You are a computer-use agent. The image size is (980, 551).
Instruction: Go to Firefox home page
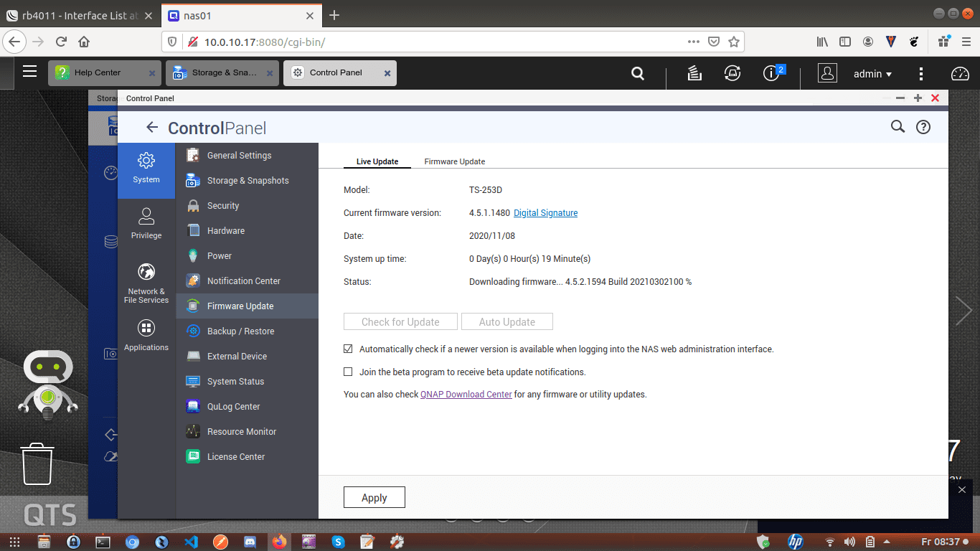point(84,42)
